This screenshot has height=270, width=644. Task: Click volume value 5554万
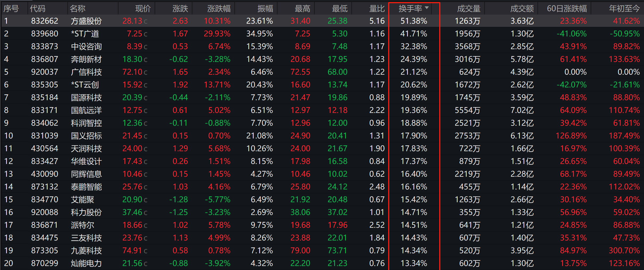[x=467, y=110]
